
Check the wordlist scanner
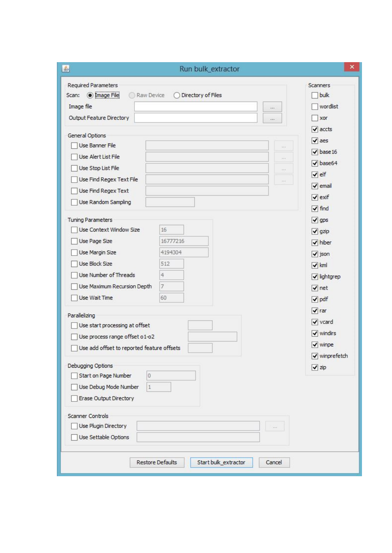tap(315, 106)
